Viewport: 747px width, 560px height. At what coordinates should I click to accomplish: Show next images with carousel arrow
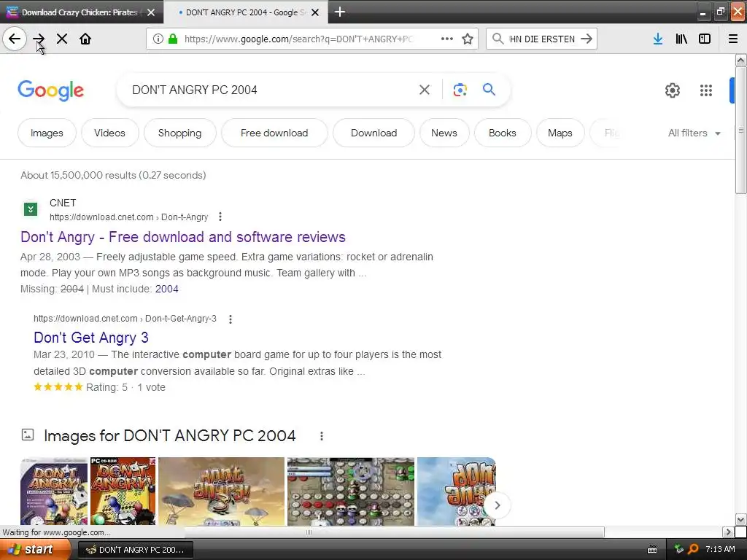pos(497,505)
